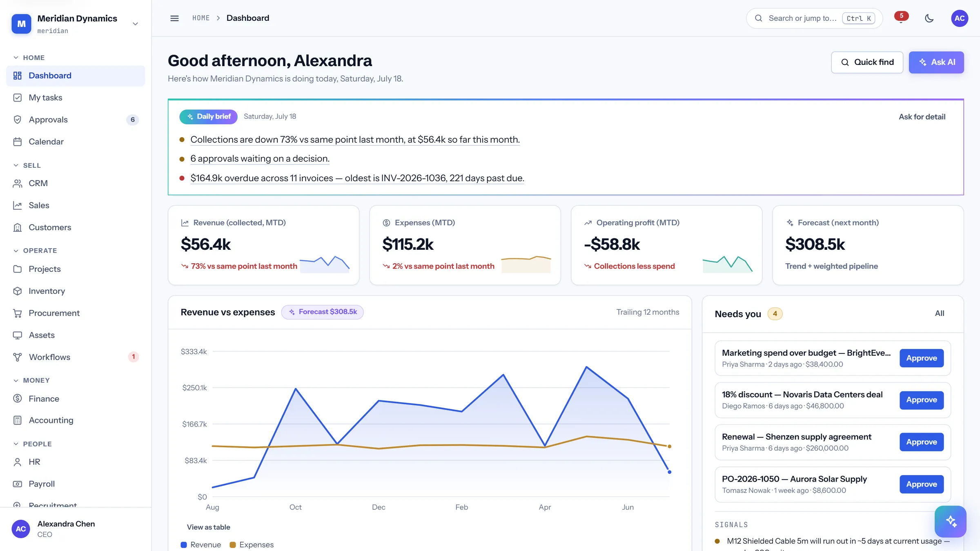Toggle dark mode moon icon
The image size is (980, 551).
coord(929,18)
